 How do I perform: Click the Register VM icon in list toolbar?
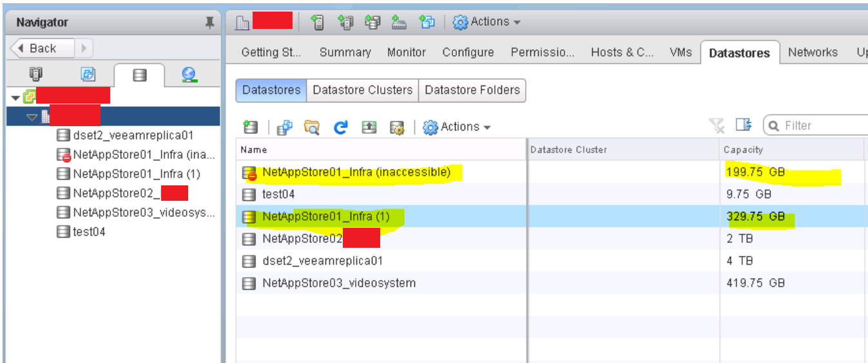284,127
